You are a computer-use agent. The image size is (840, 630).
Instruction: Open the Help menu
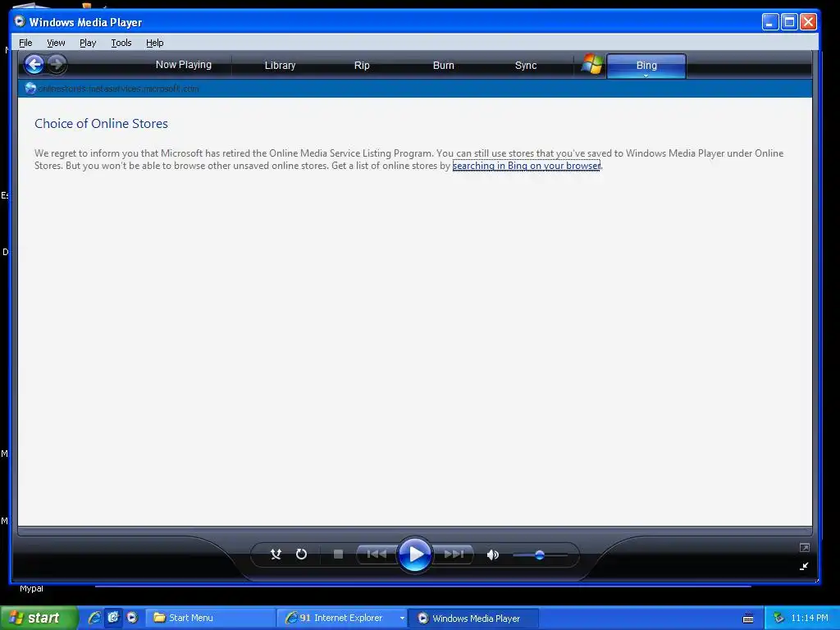155,43
